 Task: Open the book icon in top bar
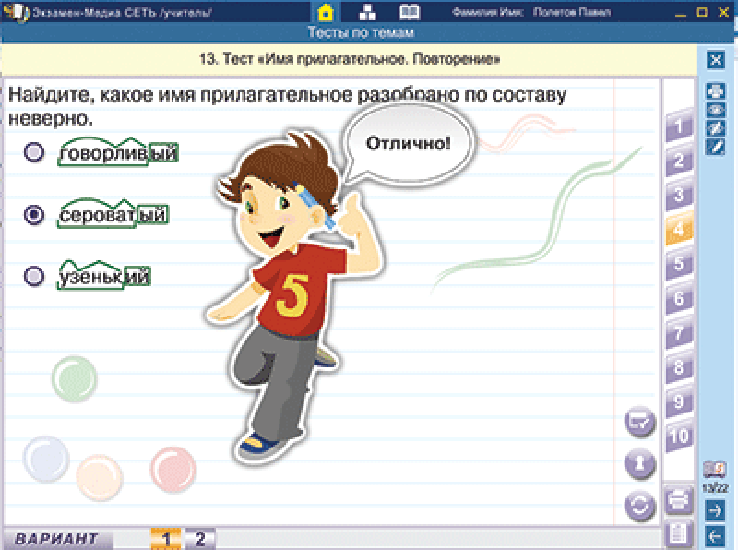pos(409,13)
